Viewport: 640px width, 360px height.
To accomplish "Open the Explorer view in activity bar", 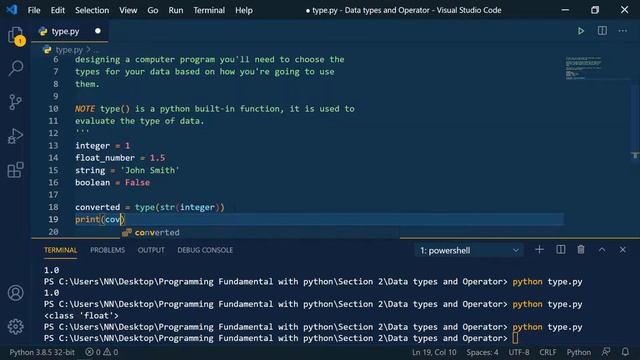I will pyautogui.click(x=16, y=36).
